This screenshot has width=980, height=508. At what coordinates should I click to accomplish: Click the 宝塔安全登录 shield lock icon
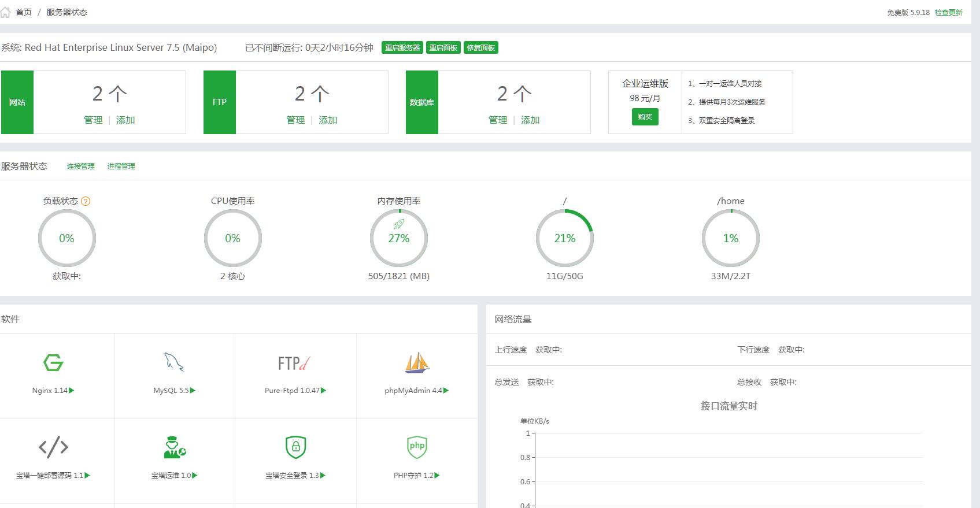click(295, 447)
